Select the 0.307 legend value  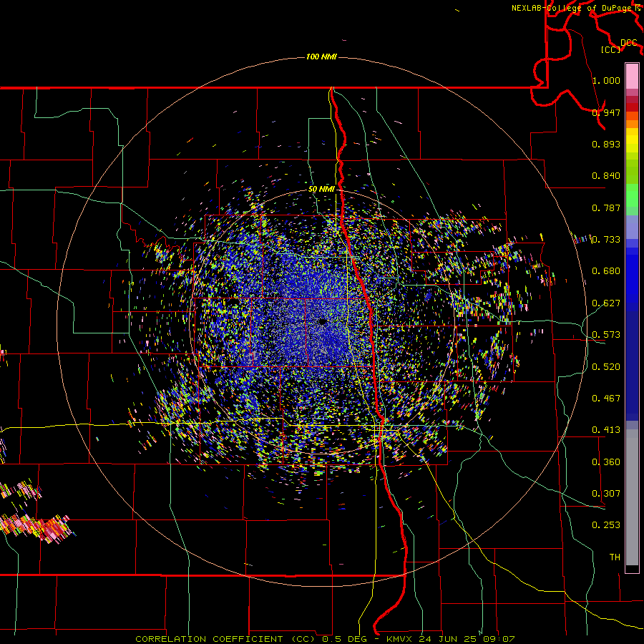(x=606, y=493)
